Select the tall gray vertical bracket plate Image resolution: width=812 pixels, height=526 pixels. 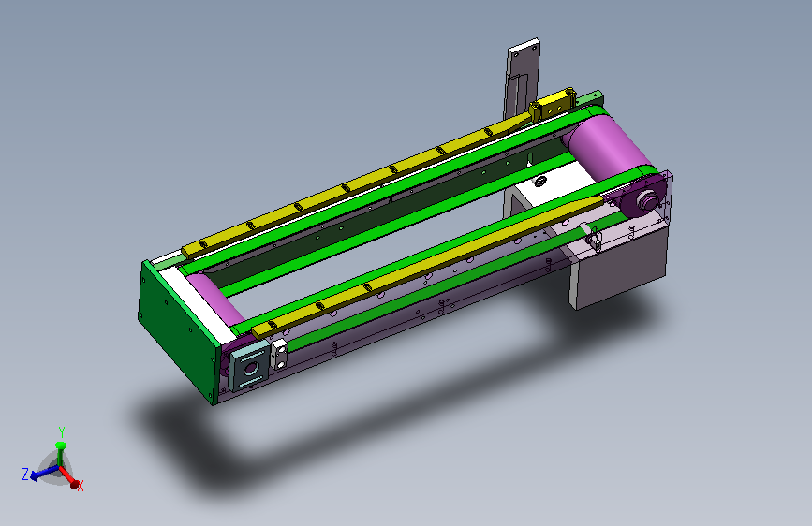[x=522, y=78]
